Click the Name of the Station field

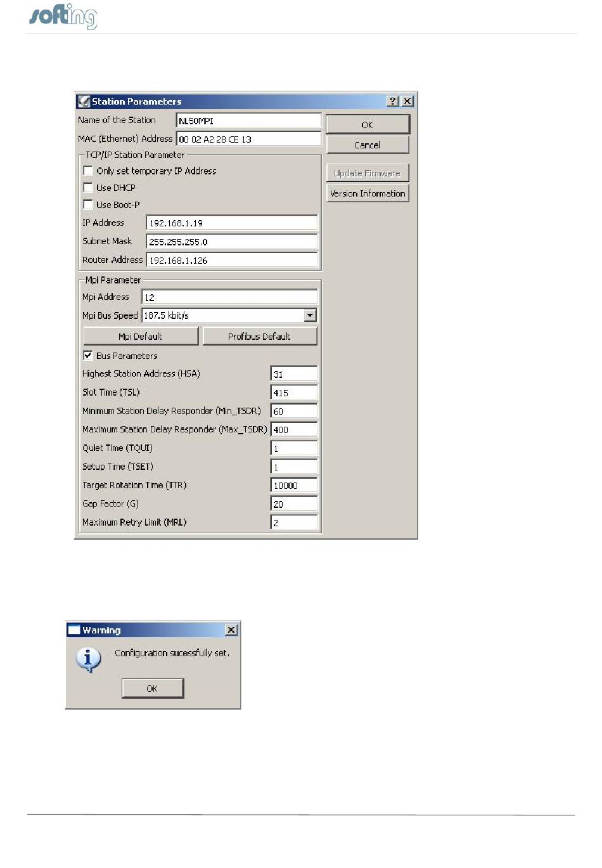coord(248,120)
